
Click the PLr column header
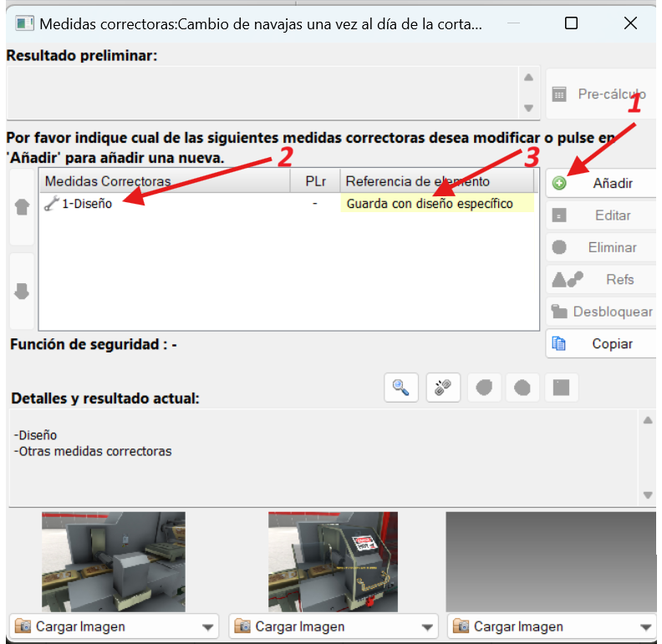coord(315,181)
